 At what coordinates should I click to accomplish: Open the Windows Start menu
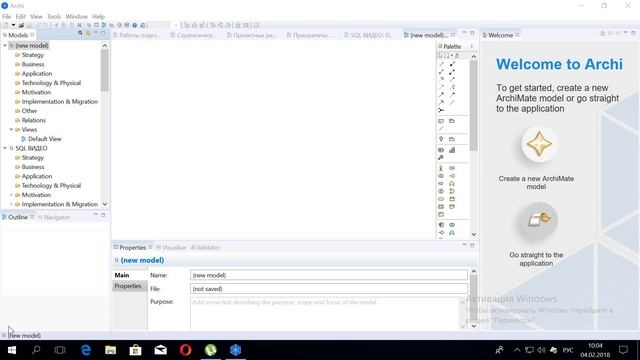[x=11, y=350]
